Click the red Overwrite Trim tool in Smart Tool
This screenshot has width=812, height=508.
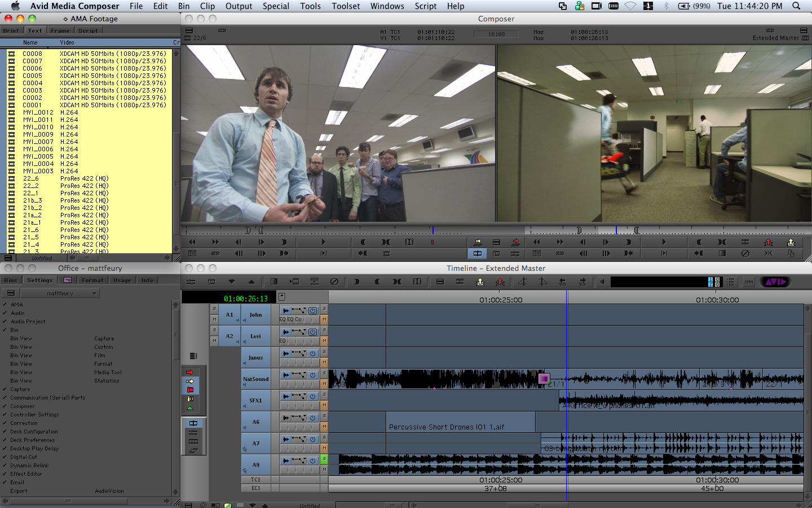190,390
